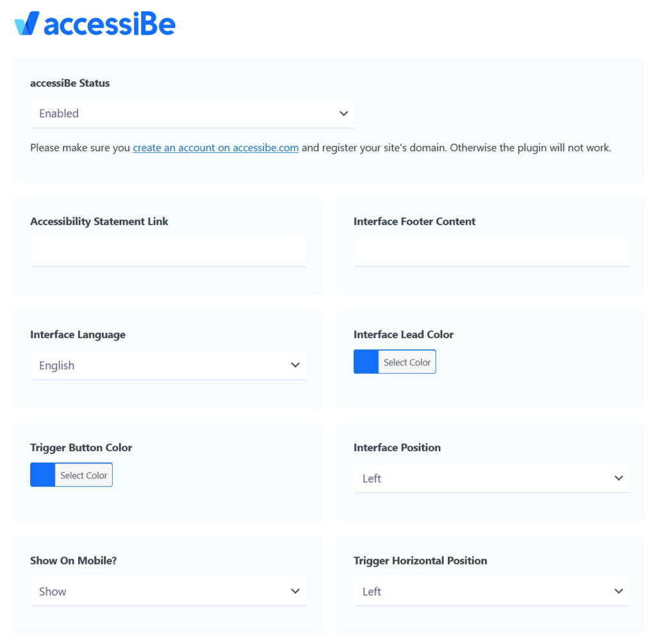The height and width of the screenshot is (644, 656).
Task: Click the blue Interface Lead Color swatch
Action: (x=365, y=361)
